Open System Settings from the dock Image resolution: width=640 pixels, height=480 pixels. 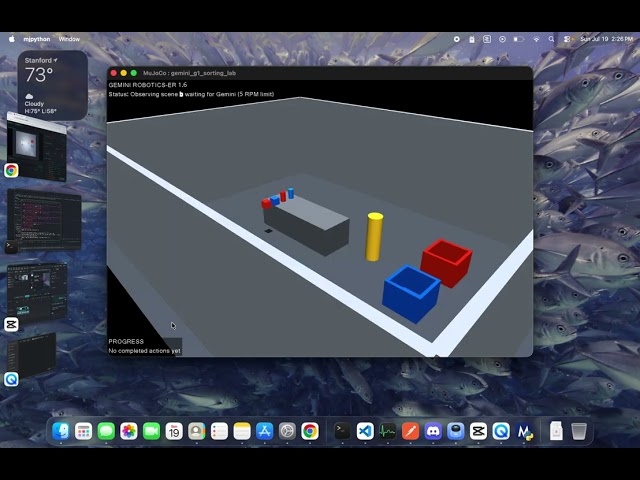point(287,431)
